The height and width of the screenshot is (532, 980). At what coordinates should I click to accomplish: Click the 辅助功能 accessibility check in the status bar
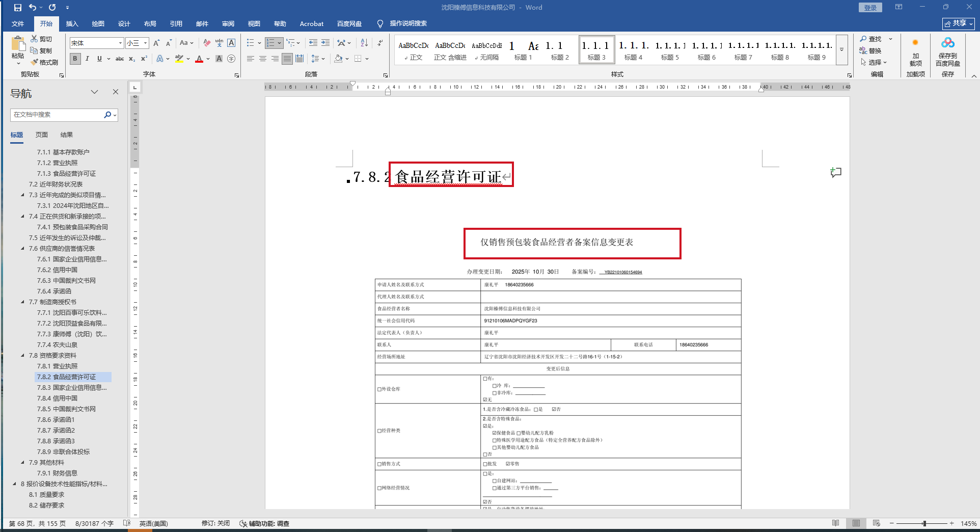click(x=264, y=523)
